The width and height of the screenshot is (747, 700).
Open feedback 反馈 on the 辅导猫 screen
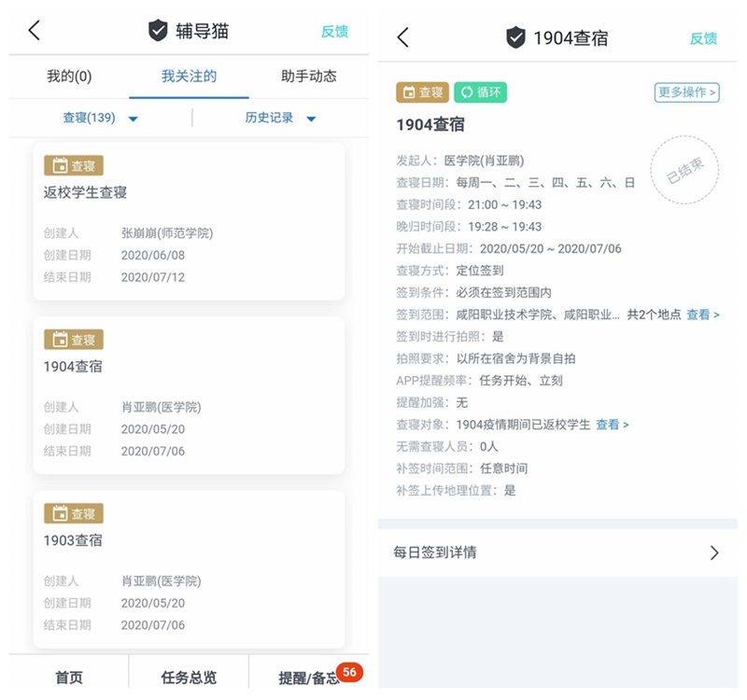point(334,32)
